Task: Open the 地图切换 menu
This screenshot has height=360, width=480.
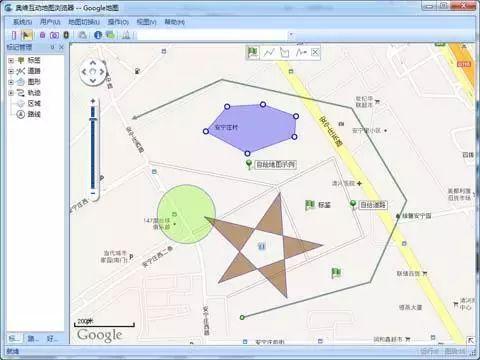Action: pos(84,22)
